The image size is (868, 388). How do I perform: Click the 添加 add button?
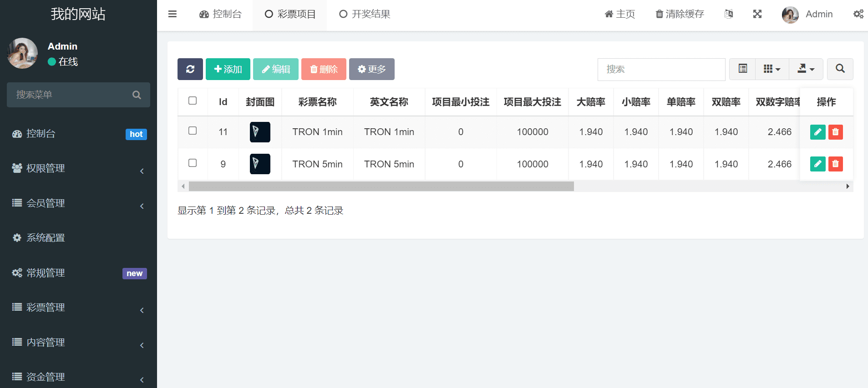[228, 69]
